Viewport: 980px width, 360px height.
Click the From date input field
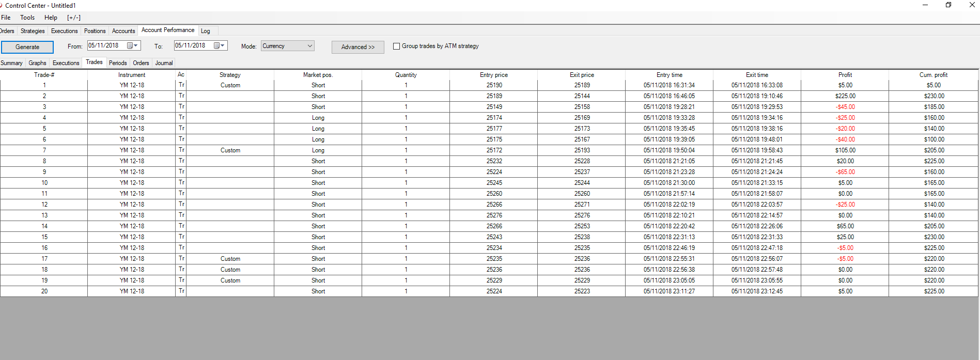point(114,45)
